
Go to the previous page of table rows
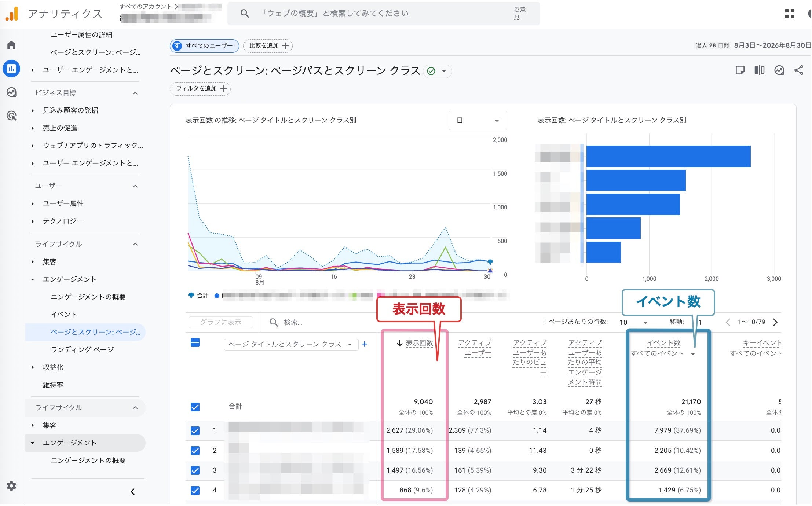728,322
